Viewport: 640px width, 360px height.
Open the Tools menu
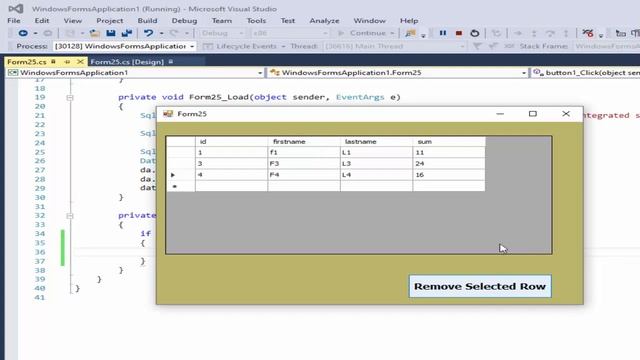[256, 20]
